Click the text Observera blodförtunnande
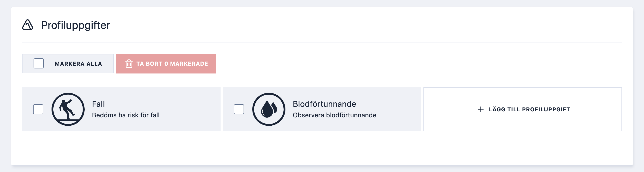The height and width of the screenshot is (172, 644). point(334,115)
